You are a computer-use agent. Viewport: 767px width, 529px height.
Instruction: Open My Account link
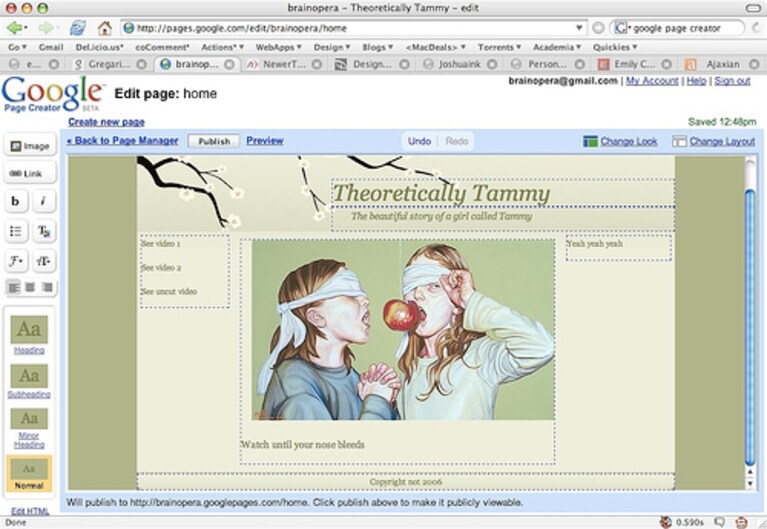click(x=652, y=81)
